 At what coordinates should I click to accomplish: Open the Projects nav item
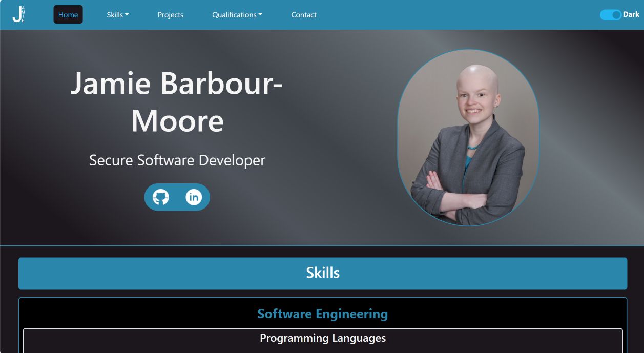pyautogui.click(x=171, y=15)
